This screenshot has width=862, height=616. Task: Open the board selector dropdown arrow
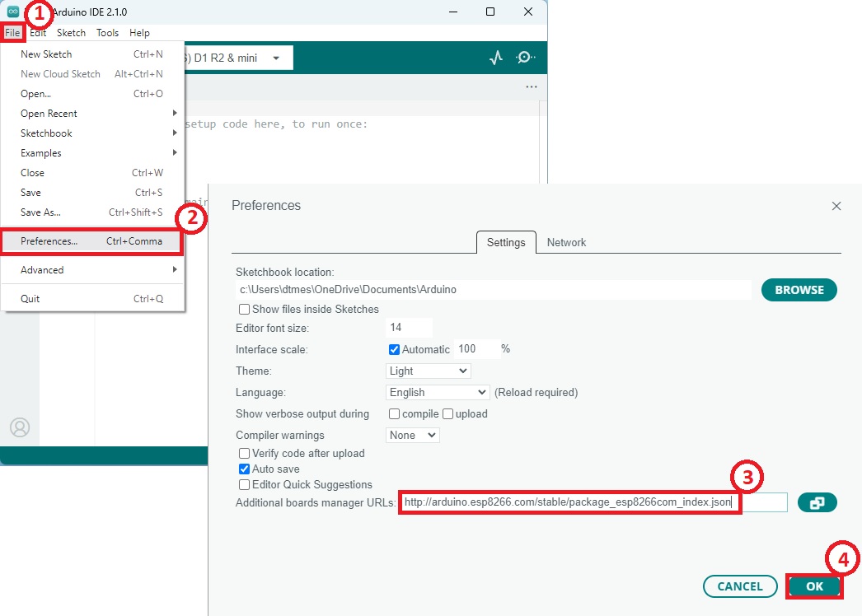[x=276, y=58]
